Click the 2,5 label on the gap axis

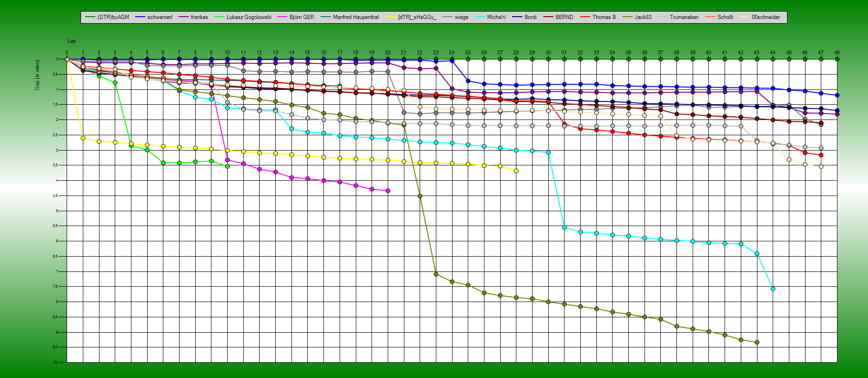[x=56, y=135]
